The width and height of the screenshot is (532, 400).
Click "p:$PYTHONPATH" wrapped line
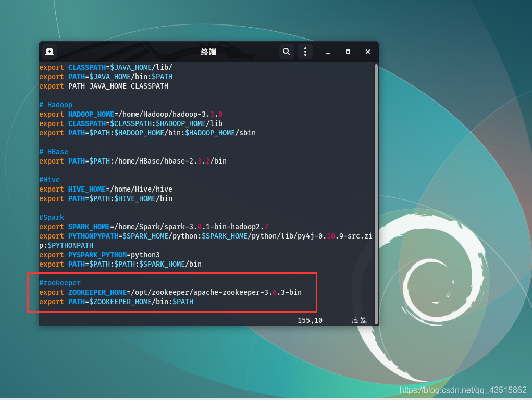tap(66, 246)
